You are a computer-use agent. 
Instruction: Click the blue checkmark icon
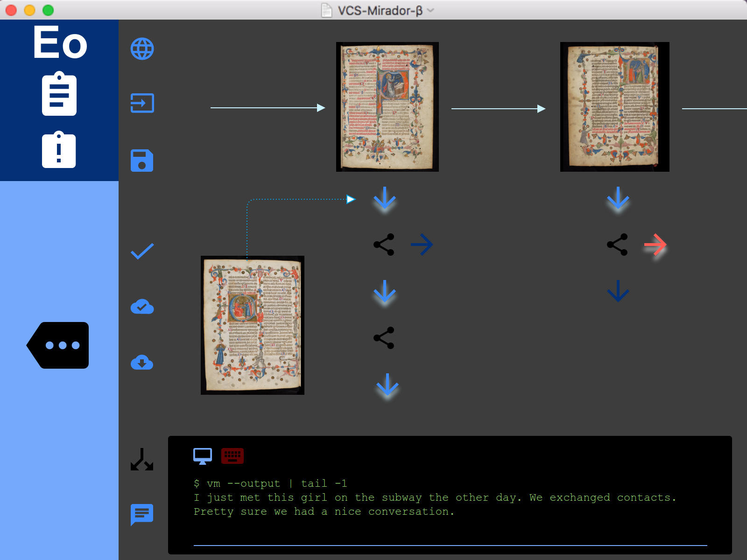[142, 251]
